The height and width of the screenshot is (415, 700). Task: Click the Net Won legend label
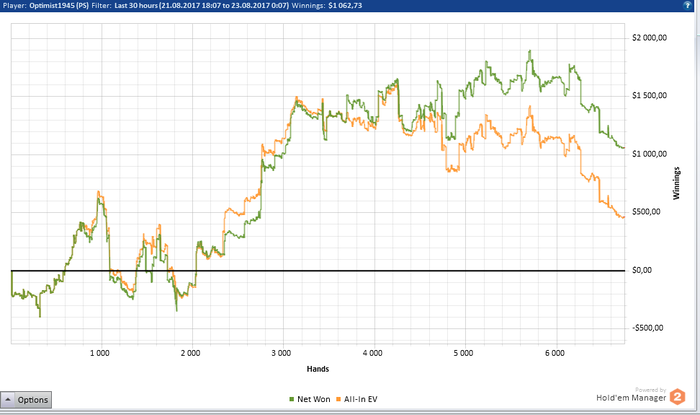tap(314, 399)
